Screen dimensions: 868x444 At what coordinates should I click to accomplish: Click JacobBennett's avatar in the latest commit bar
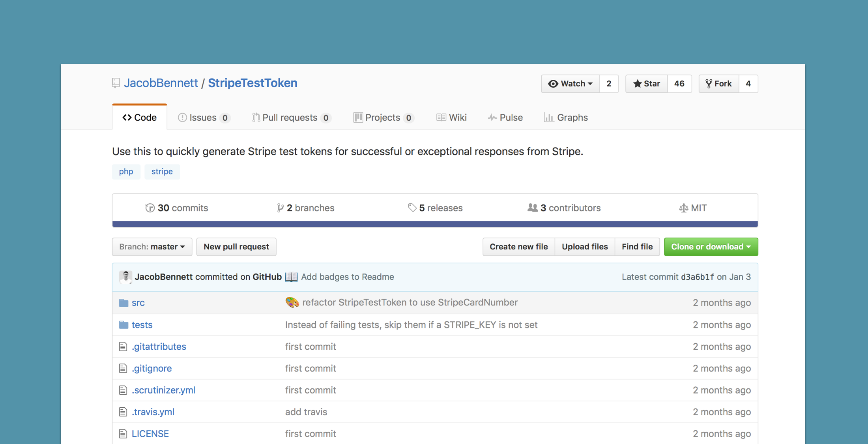pyautogui.click(x=125, y=277)
